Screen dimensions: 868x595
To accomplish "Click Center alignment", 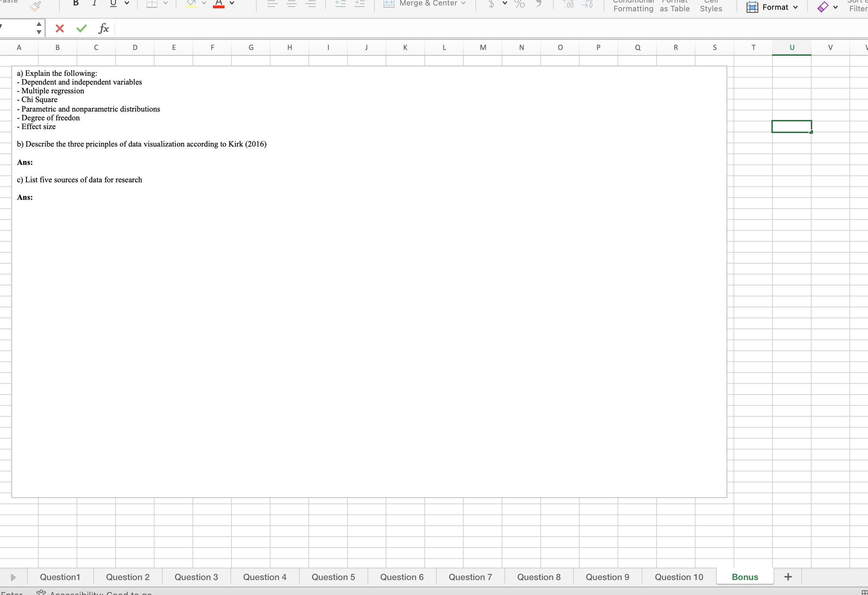I will (x=292, y=3).
